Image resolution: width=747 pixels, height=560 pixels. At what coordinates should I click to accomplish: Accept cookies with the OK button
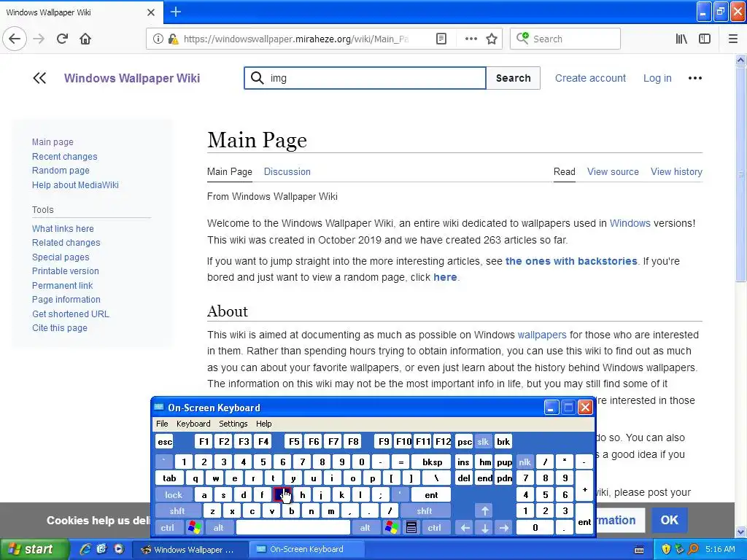(x=670, y=519)
